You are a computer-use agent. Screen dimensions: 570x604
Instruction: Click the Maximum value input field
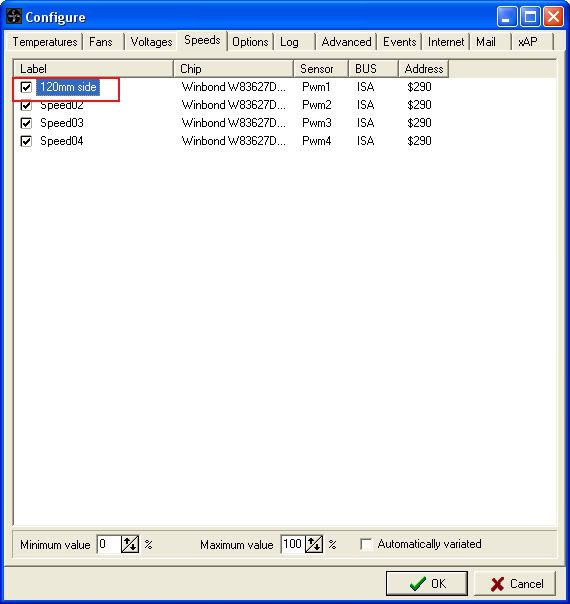point(293,544)
